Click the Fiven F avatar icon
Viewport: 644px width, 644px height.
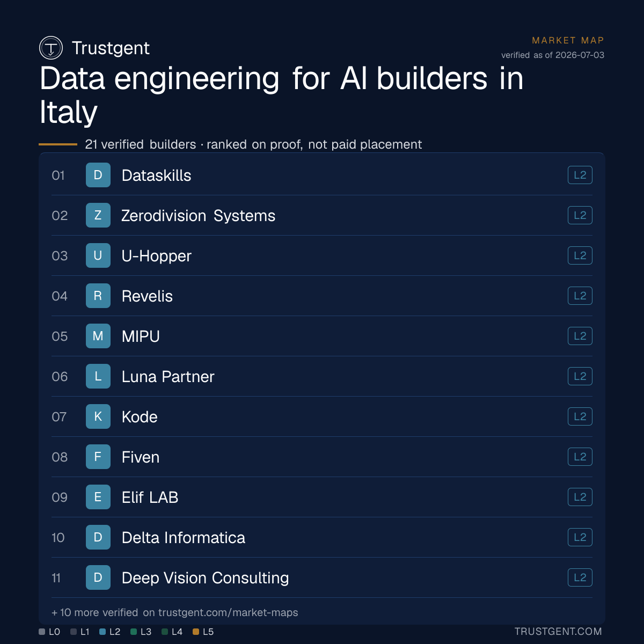click(x=98, y=457)
